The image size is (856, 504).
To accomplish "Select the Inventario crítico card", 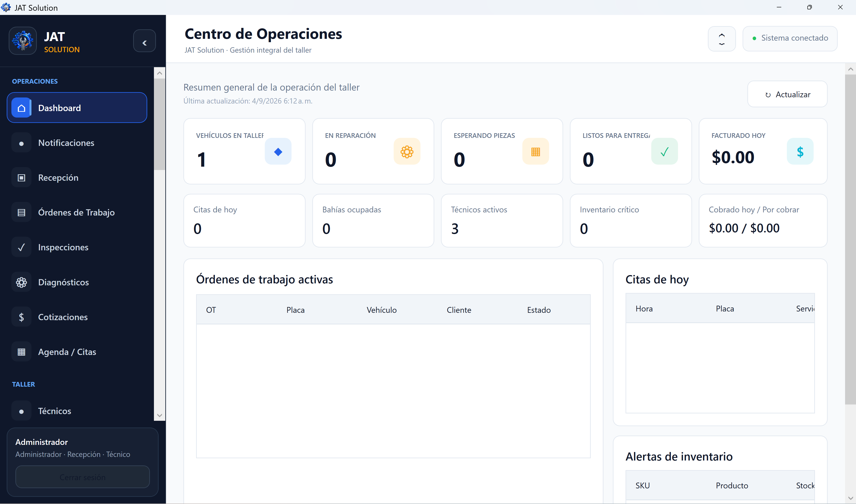I will coord(631,221).
